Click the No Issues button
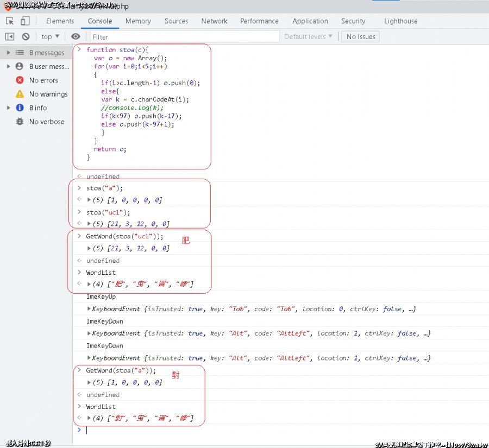489x448 pixels. click(x=360, y=36)
